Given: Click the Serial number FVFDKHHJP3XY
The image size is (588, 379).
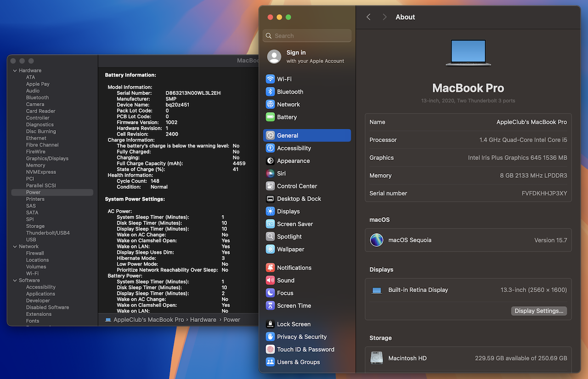Looking at the screenshot, I should 544,193.
